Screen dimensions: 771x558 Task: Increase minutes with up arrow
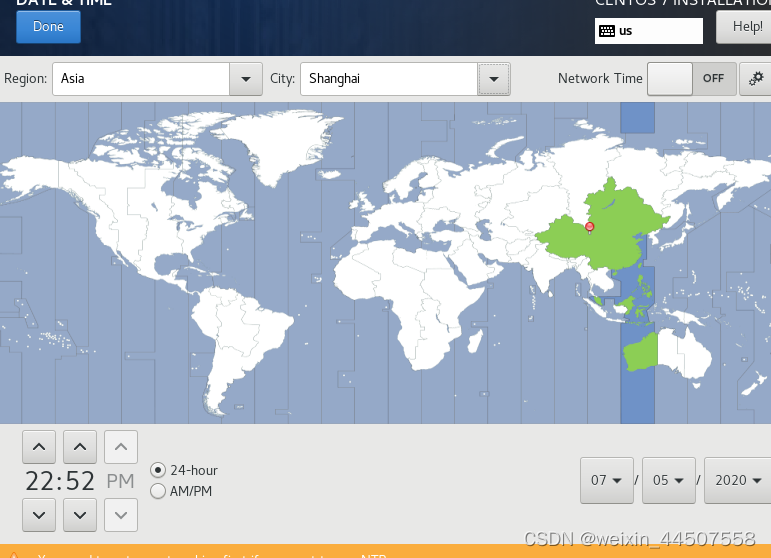80,447
